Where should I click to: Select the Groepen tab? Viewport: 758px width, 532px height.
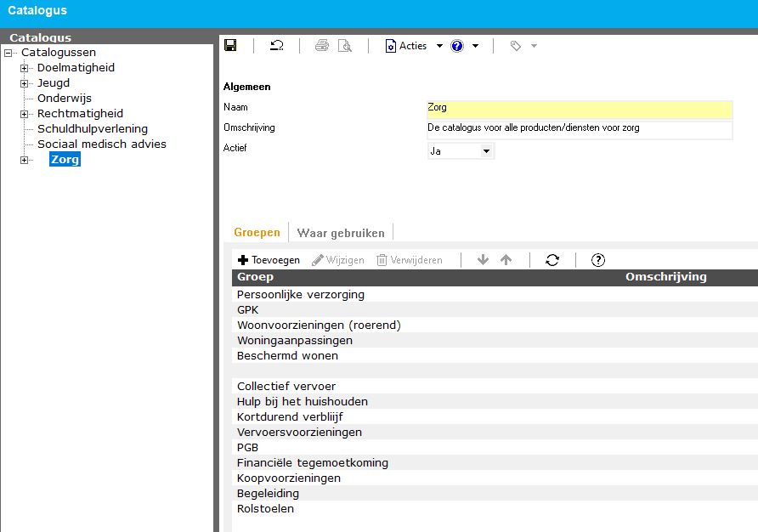[x=257, y=233]
